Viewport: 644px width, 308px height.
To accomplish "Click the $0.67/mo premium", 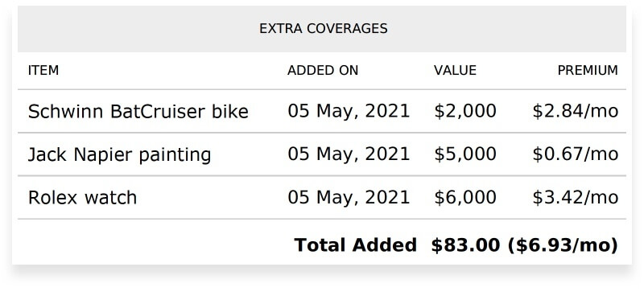I will pos(575,154).
